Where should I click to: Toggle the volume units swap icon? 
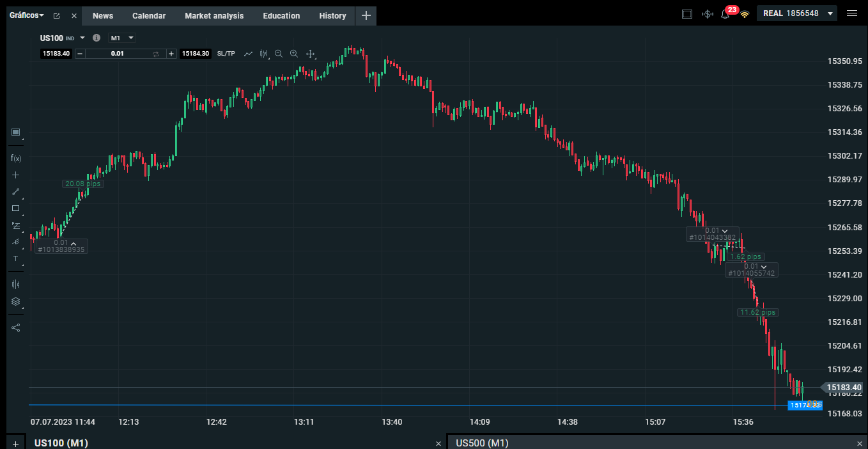[x=155, y=54]
